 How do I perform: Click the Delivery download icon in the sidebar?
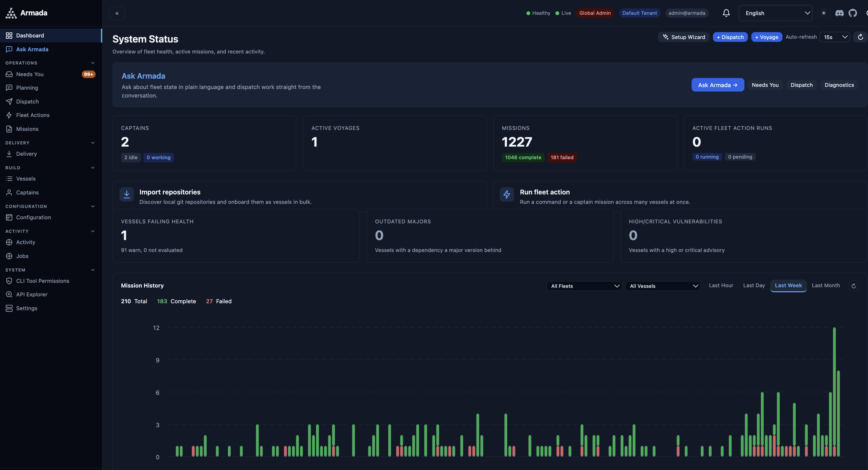tap(9, 154)
